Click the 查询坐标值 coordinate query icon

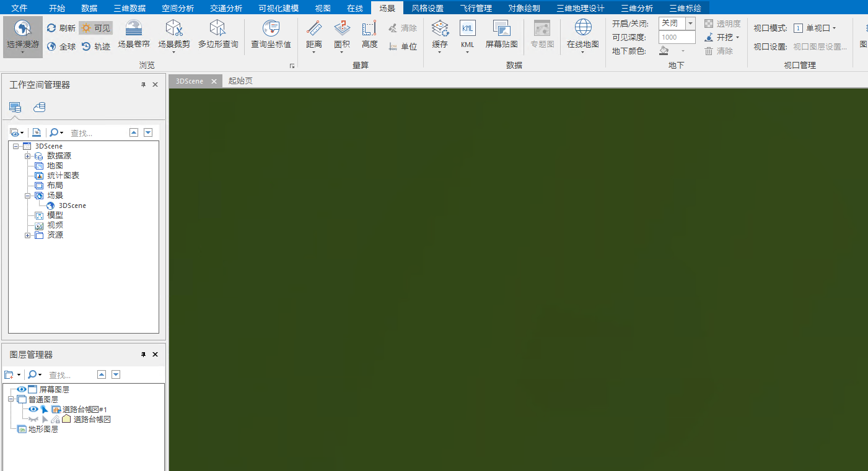coord(271,35)
